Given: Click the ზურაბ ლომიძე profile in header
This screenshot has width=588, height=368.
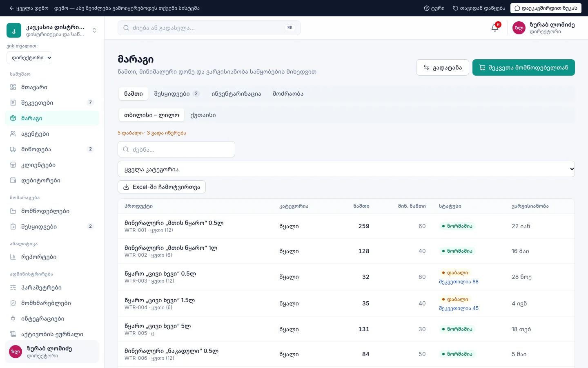Looking at the screenshot, I should pyautogui.click(x=543, y=28).
